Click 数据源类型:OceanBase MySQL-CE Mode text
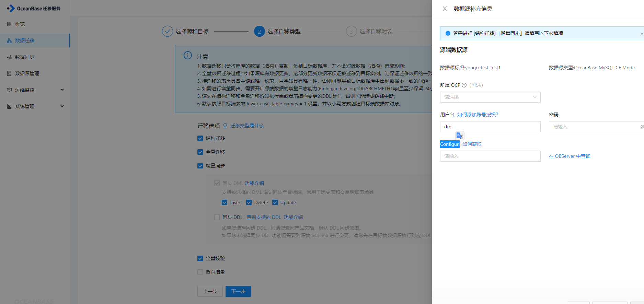The width and height of the screenshot is (644, 304). (x=592, y=68)
